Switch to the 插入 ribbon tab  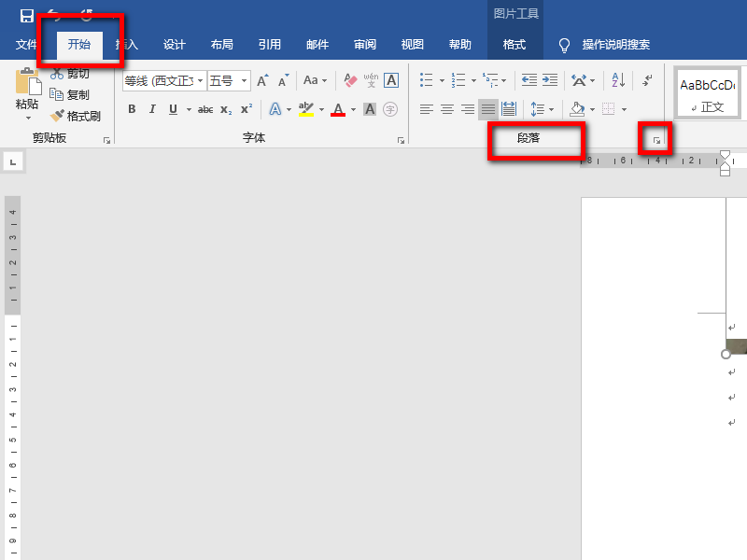[126, 45]
